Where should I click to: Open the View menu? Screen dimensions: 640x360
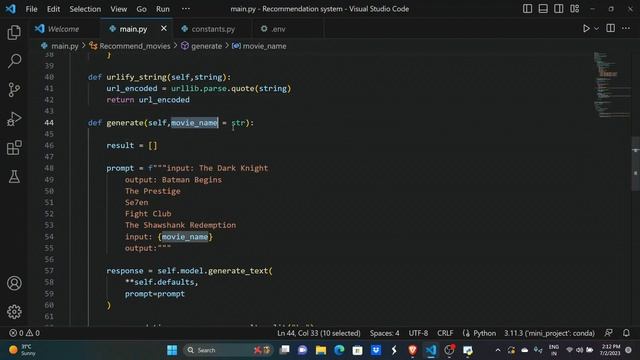118,9
